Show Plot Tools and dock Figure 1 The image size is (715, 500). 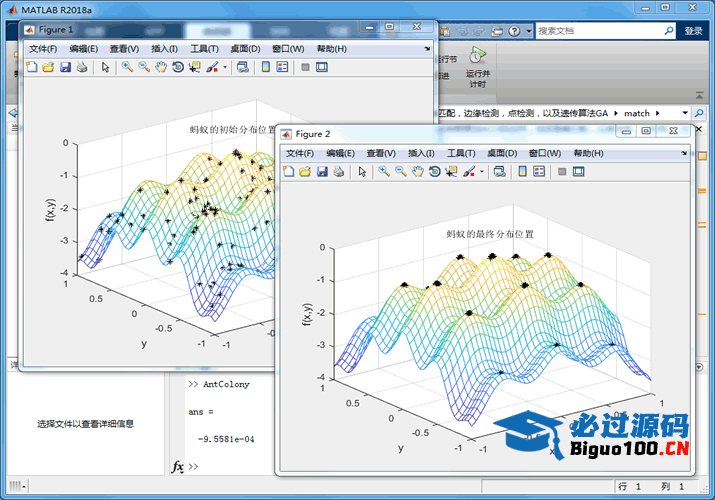[x=322, y=67]
